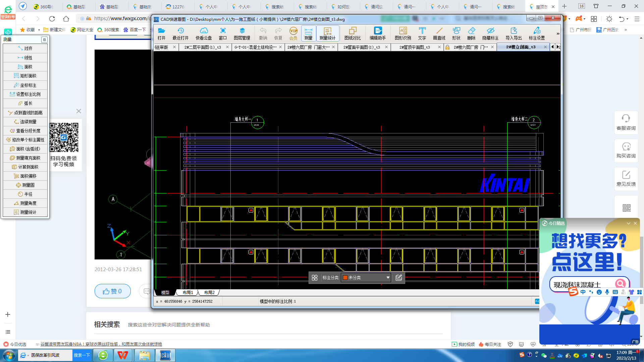644x362 pixels.
Task: Open 意见反馈 feedback button
Action: [x=626, y=179]
